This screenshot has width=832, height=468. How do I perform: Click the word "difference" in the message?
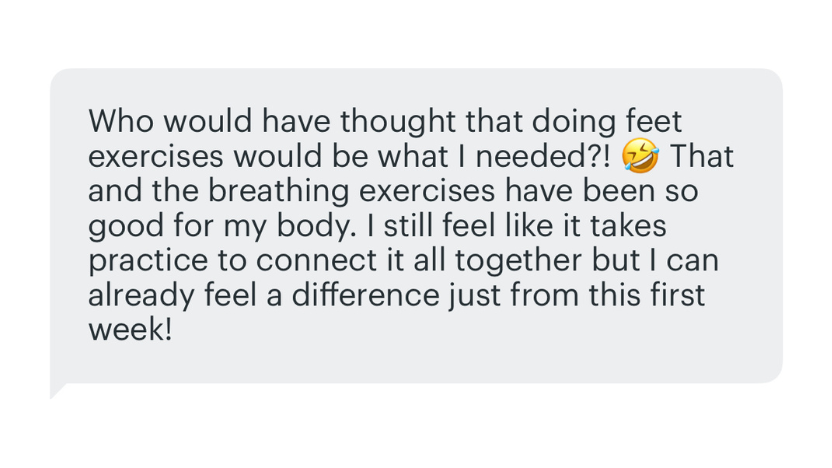366,295
